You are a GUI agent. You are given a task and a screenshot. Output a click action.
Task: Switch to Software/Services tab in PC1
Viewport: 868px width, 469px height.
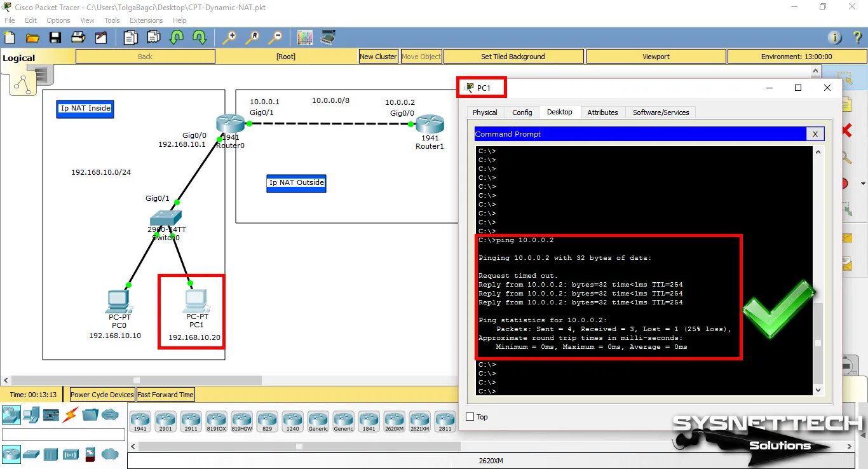[661, 112]
